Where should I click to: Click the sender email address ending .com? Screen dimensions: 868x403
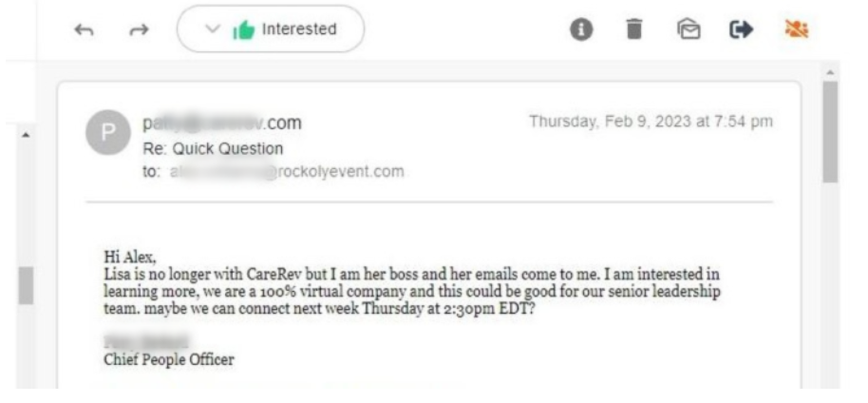point(222,123)
